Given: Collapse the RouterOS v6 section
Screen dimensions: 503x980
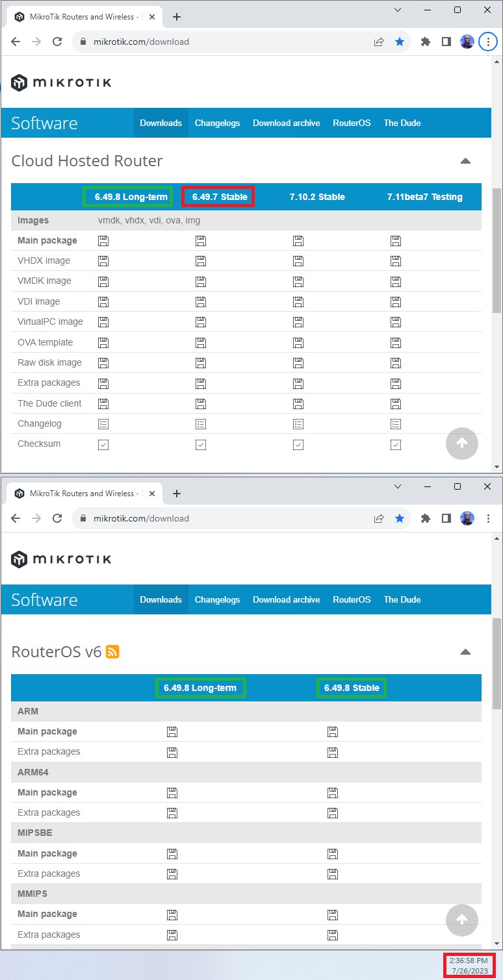Looking at the screenshot, I should click(x=465, y=652).
